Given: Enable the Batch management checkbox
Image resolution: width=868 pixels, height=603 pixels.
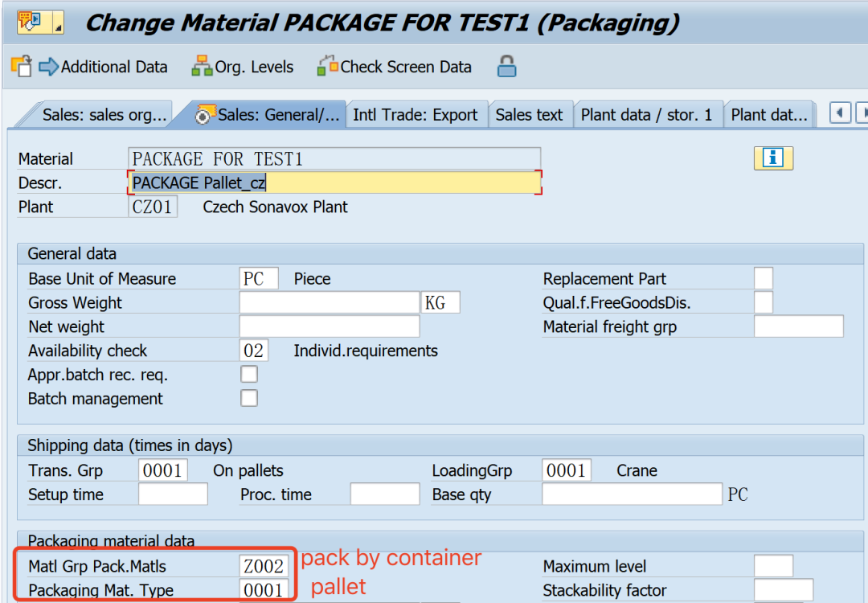Looking at the screenshot, I should 249,398.
